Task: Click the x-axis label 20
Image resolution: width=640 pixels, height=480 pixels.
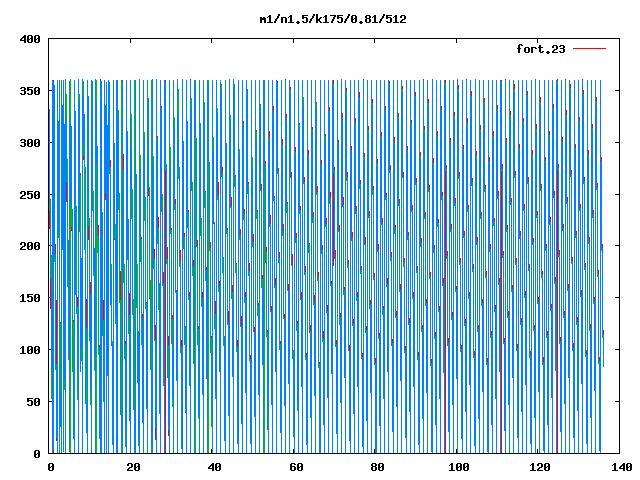Action: (133, 467)
